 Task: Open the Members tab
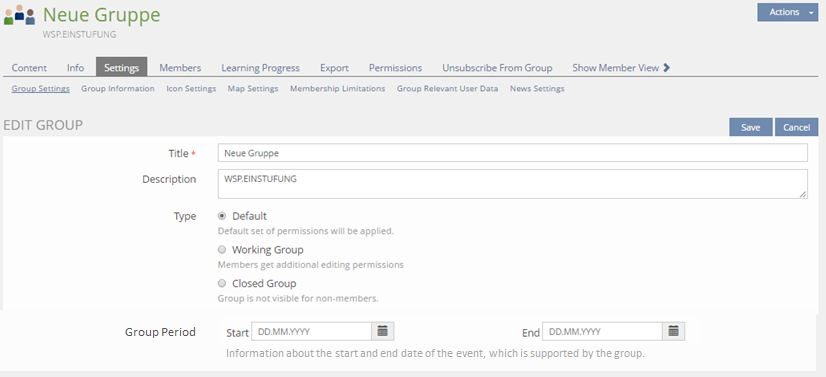[x=180, y=67]
